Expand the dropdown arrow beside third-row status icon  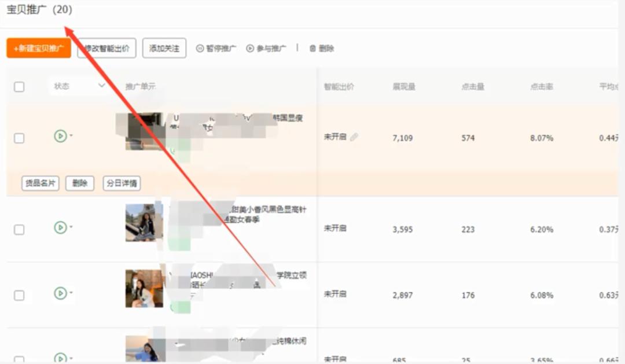tap(71, 292)
